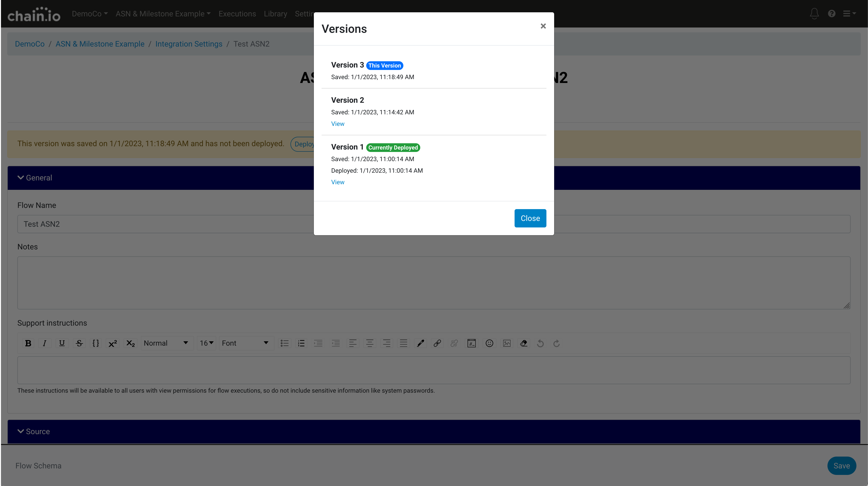
Task: Toggle bold formatting in Support instructions
Action: tap(28, 343)
